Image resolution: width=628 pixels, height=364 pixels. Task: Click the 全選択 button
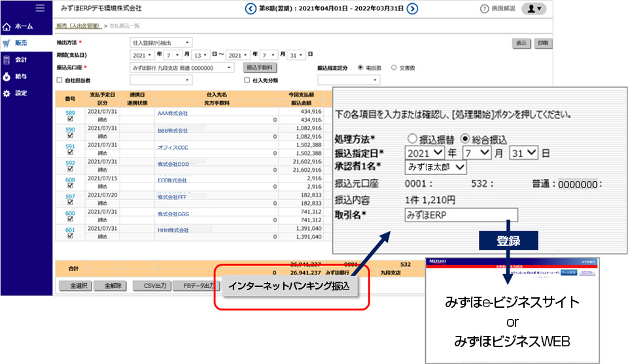coord(76,286)
